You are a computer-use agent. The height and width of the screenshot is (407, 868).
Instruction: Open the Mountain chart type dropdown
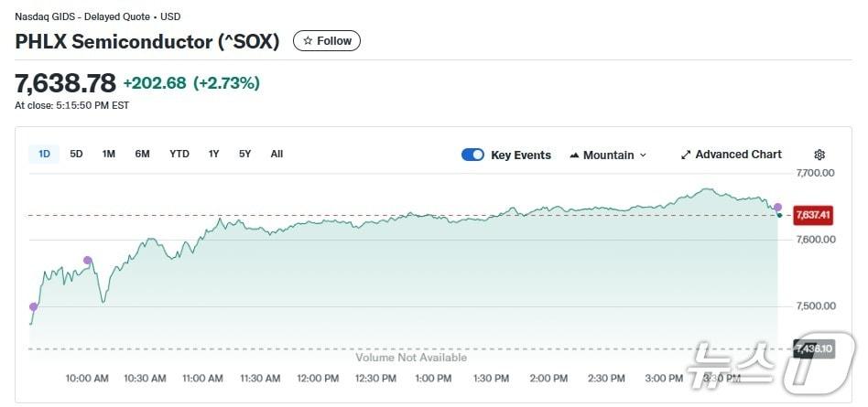click(608, 155)
